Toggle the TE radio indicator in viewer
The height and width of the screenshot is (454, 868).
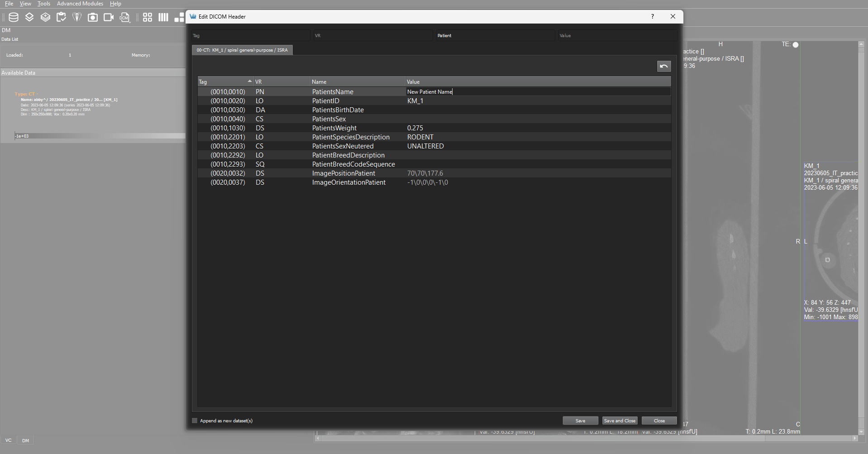point(796,44)
